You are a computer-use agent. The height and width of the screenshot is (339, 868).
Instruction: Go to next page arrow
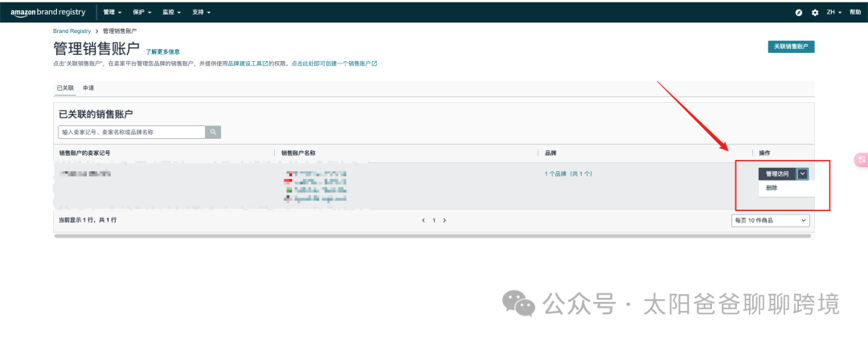(x=444, y=220)
